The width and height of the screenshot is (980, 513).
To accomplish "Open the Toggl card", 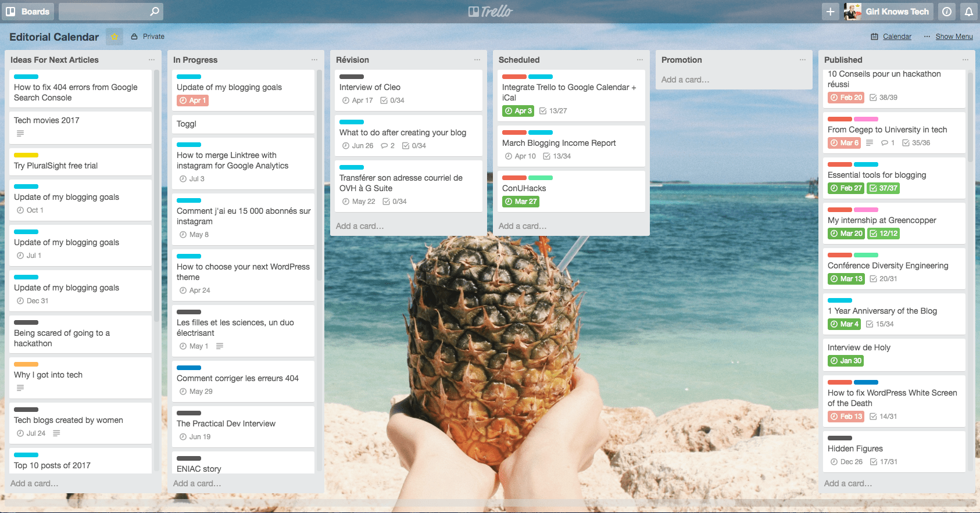I will (x=243, y=124).
